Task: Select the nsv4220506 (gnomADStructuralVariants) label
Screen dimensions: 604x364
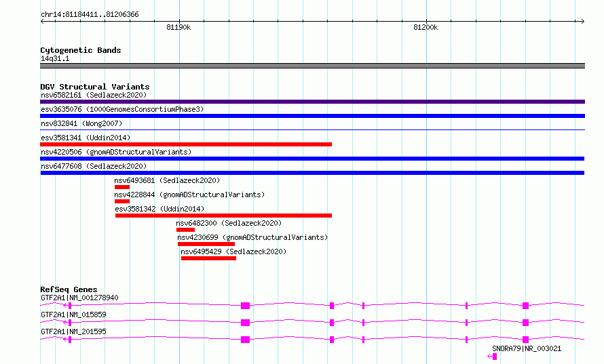Action: click(116, 152)
